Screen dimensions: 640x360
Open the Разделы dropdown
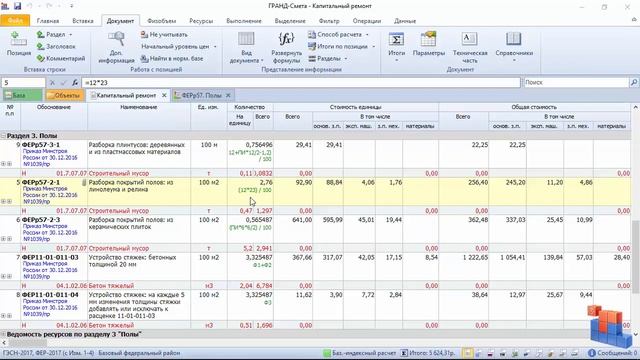(x=346, y=58)
